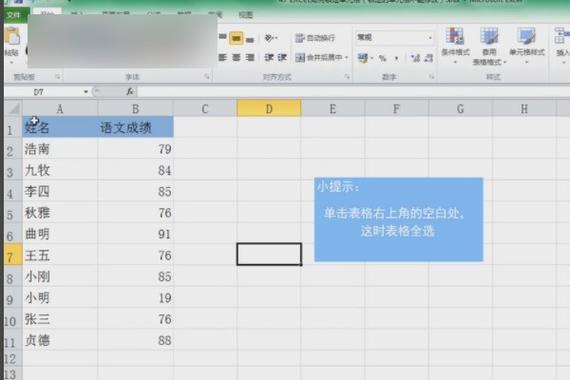The width and height of the screenshot is (570, 380).
Task: Select column A header
Action: click(60, 108)
